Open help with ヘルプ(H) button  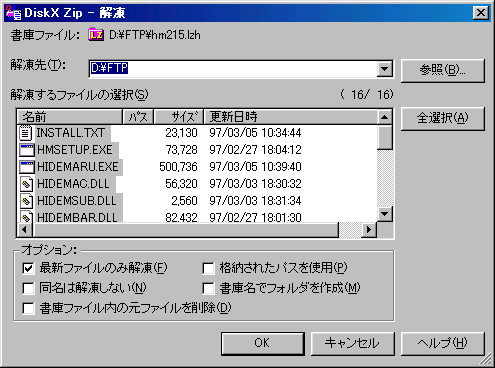[x=442, y=343]
